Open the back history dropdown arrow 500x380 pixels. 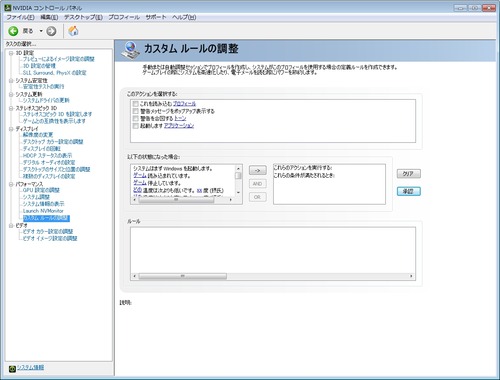pyautogui.click(x=41, y=31)
